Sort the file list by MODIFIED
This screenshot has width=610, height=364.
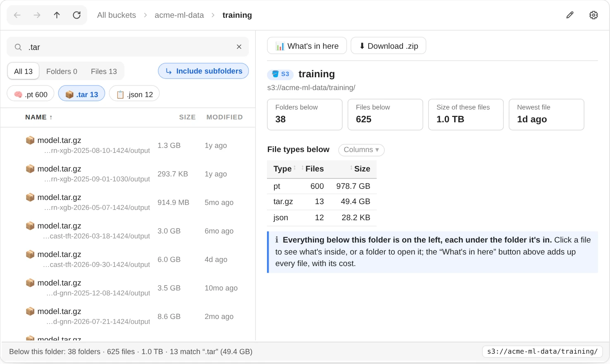[224, 117]
